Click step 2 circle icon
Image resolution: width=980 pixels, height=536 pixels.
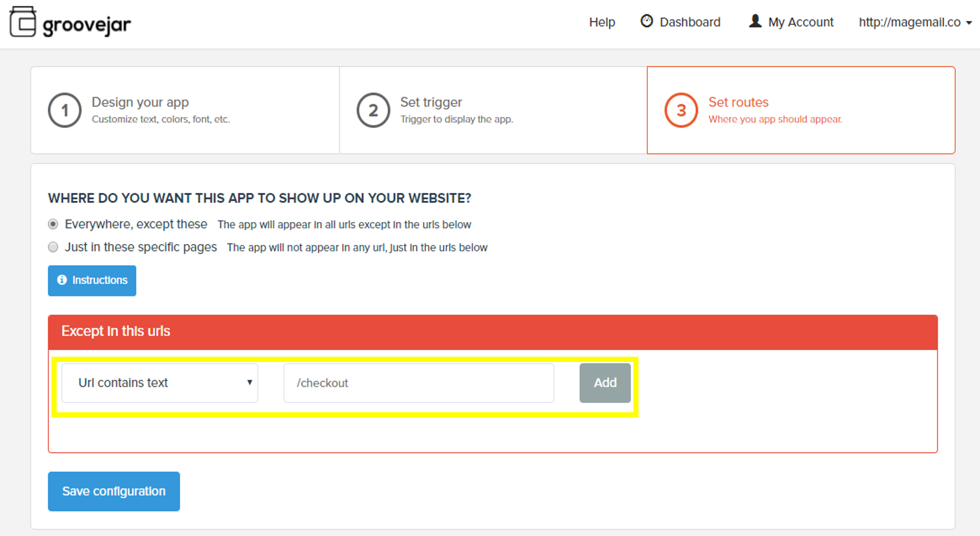click(x=373, y=110)
